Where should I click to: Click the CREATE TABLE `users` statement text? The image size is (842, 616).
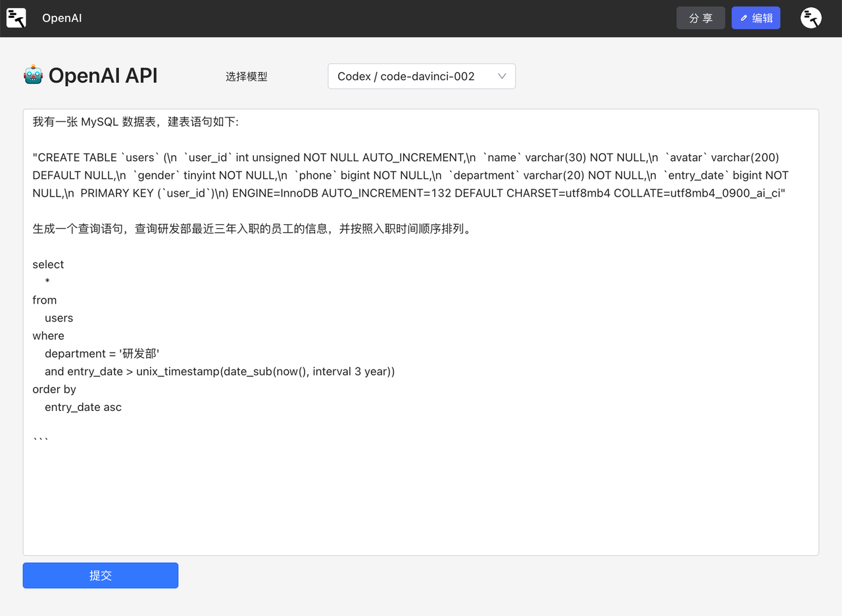pos(410,176)
